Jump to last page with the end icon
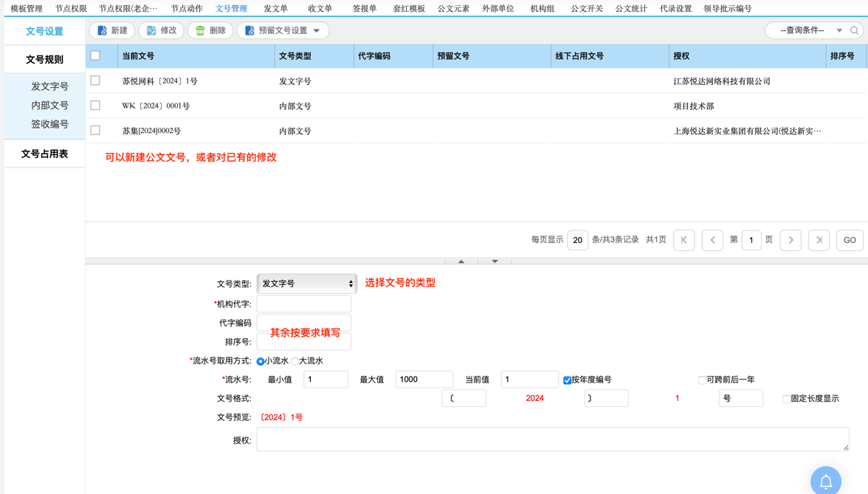868x494 pixels. (x=819, y=240)
